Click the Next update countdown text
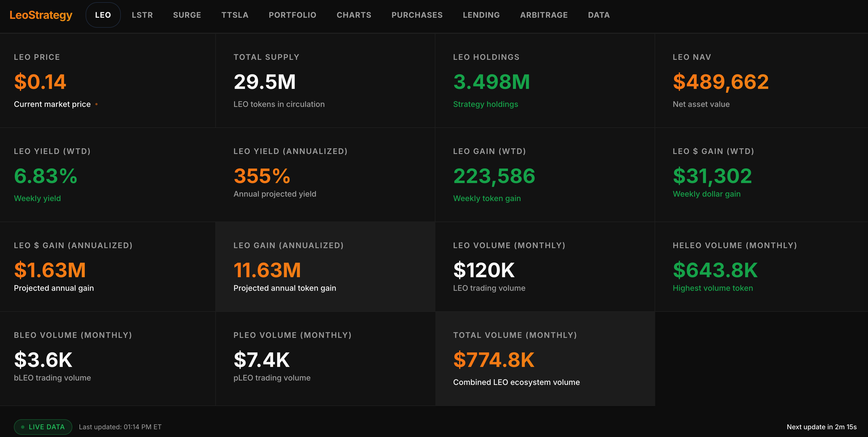 click(821, 426)
